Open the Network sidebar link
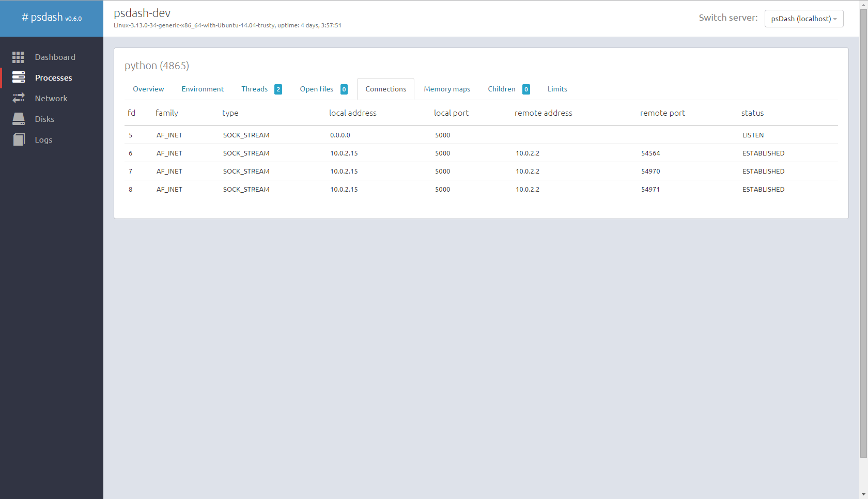868x499 pixels. click(x=51, y=98)
